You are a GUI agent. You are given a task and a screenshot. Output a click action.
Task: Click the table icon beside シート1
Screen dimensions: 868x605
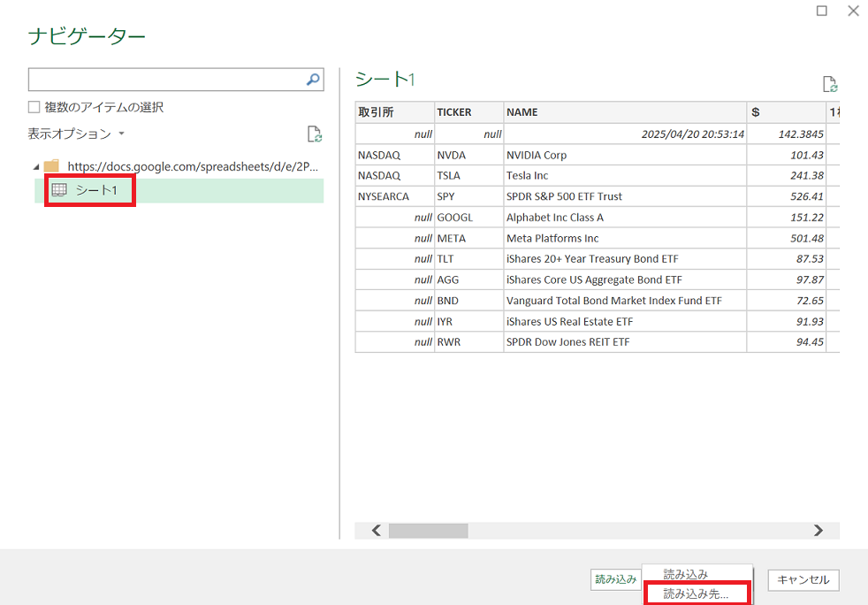59,190
